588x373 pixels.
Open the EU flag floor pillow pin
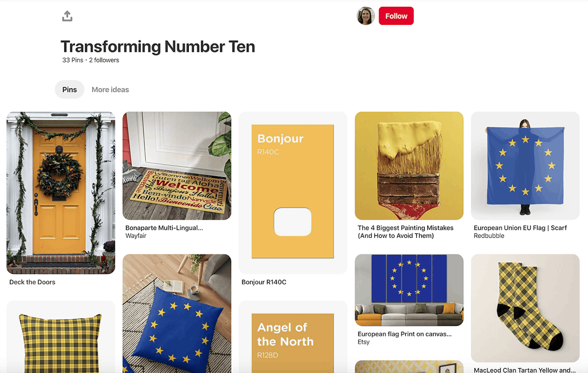point(177,313)
